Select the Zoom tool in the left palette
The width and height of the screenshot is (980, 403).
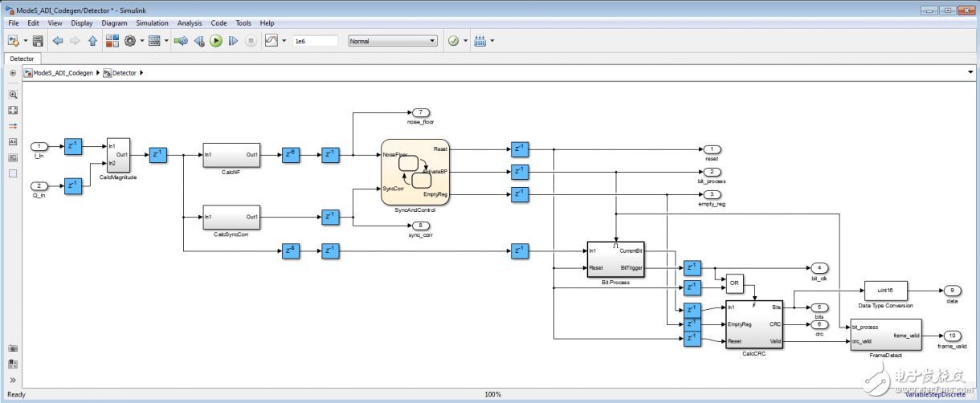pyautogui.click(x=13, y=94)
